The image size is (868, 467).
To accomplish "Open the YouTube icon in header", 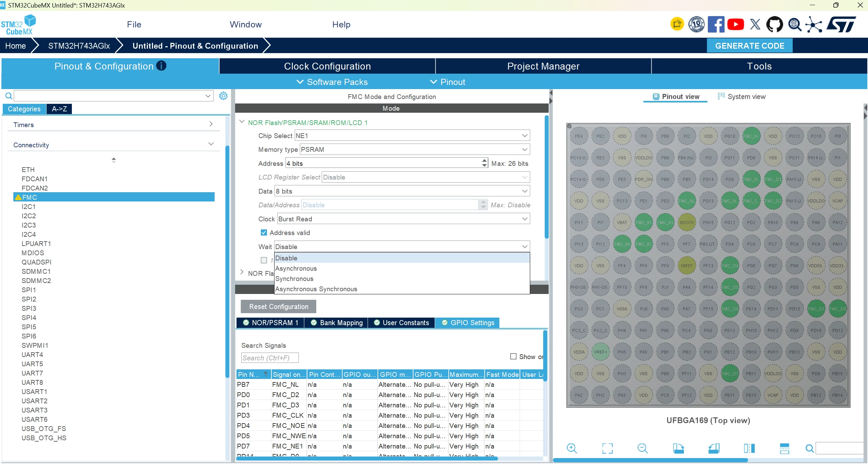I will point(736,24).
